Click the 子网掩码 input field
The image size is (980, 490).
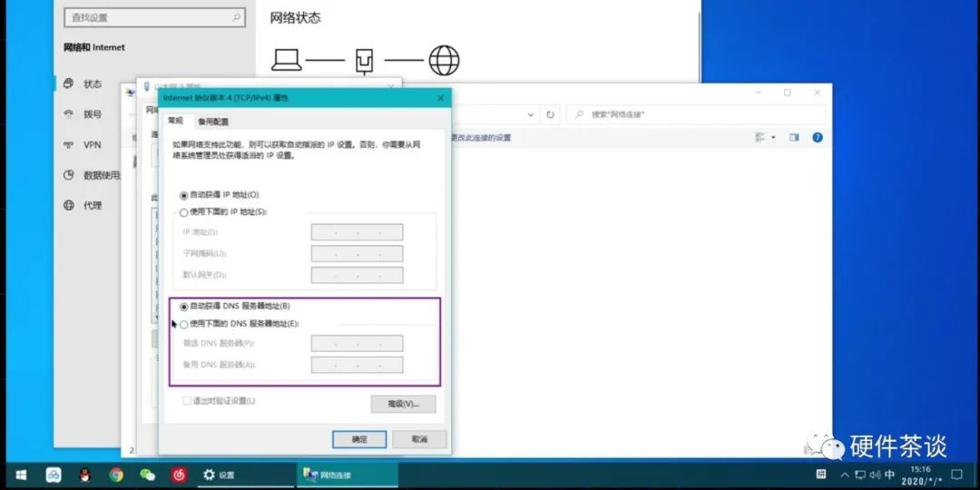tap(357, 254)
